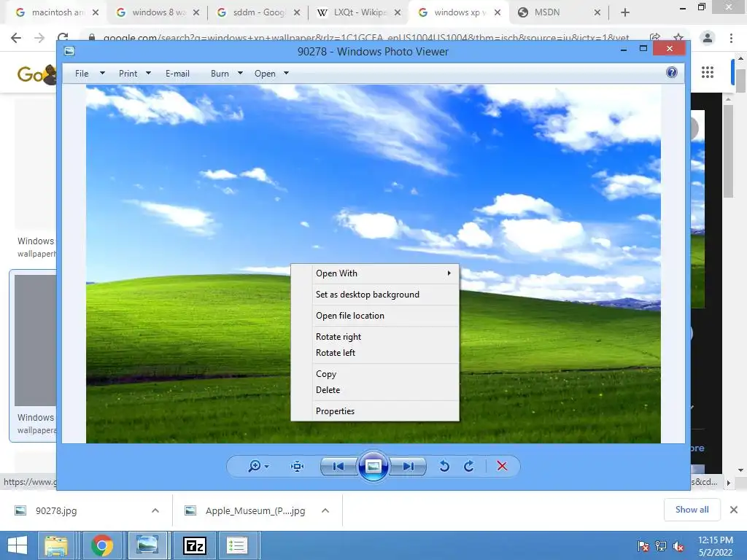This screenshot has width=747, height=560.
Task: Open a new Chrome tab
Action: (x=625, y=12)
